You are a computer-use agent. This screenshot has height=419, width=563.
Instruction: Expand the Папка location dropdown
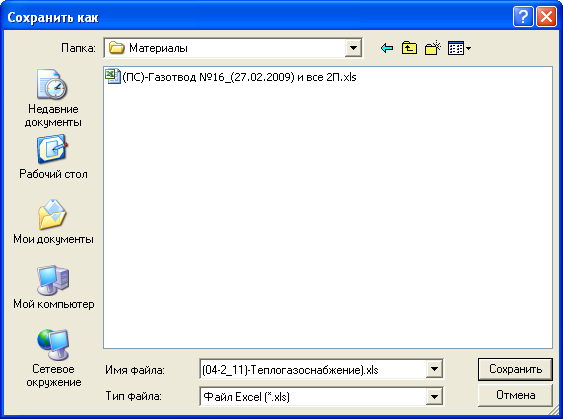[x=353, y=48]
